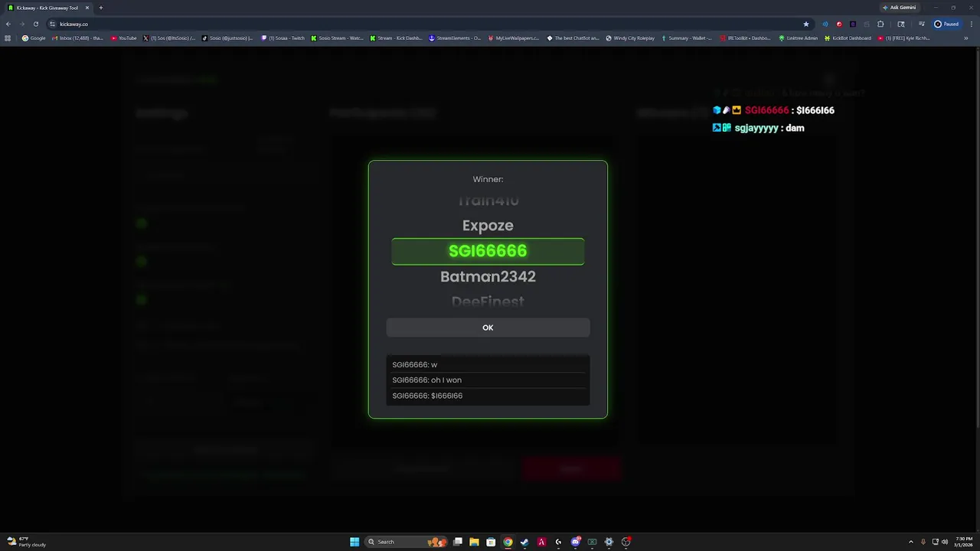This screenshot has height=551, width=980.
Task: Click overlay chat message from sgjayyyyy
Action: pyautogui.click(x=759, y=128)
